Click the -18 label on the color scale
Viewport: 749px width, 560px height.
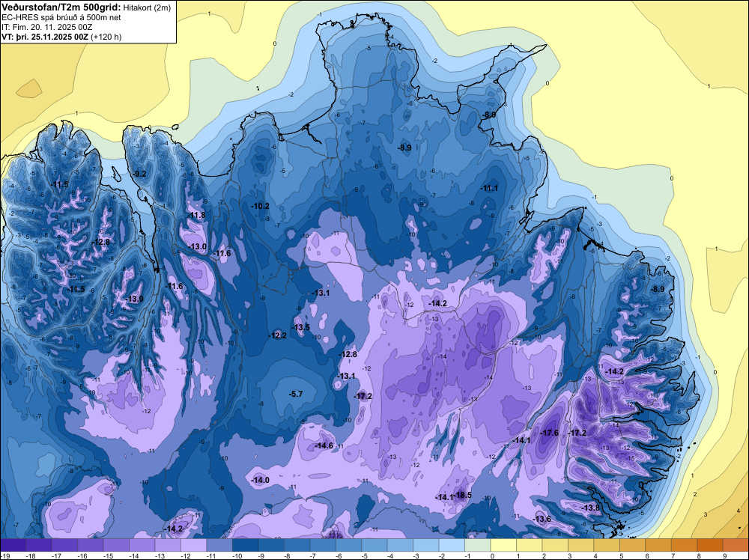click(x=31, y=556)
